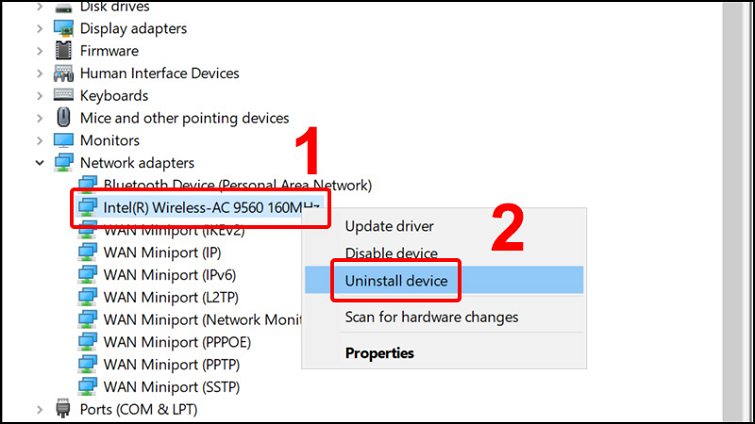The height and width of the screenshot is (424, 755).
Task: Choose Update driver from context menu
Action: tap(389, 226)
